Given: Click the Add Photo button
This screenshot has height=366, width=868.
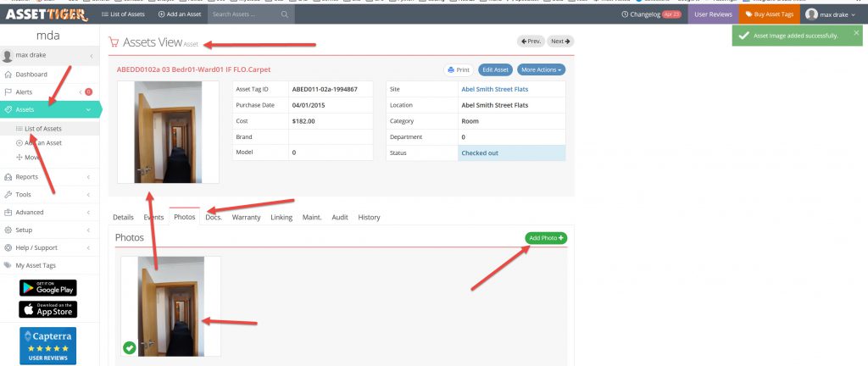Looking at the screenshot, I should point(546,238).
